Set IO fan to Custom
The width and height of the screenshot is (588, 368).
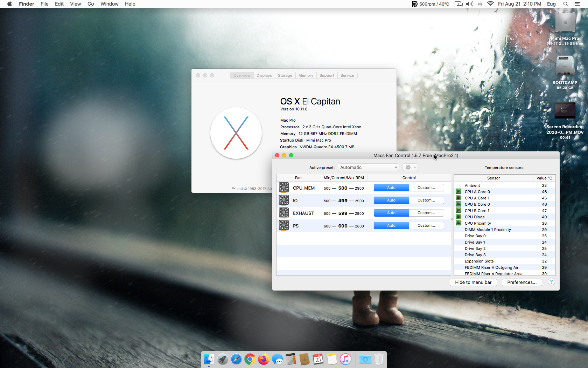(426, 200)
